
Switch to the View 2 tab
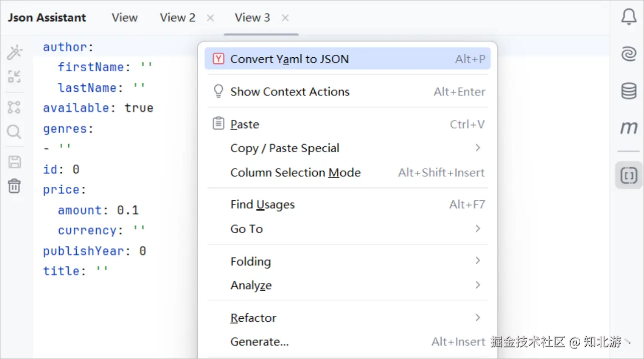[x=178, y=18]
